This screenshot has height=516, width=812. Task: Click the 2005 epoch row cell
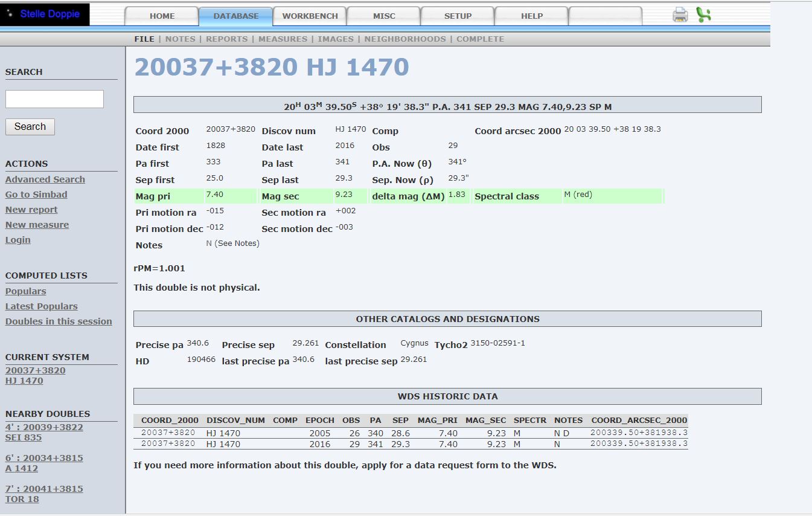coord(320,433)
